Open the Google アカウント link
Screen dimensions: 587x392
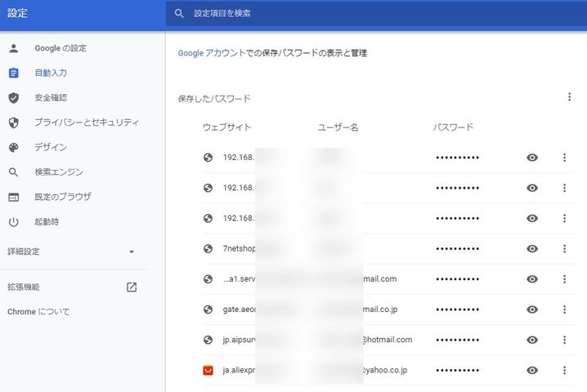tap(211, 53)
